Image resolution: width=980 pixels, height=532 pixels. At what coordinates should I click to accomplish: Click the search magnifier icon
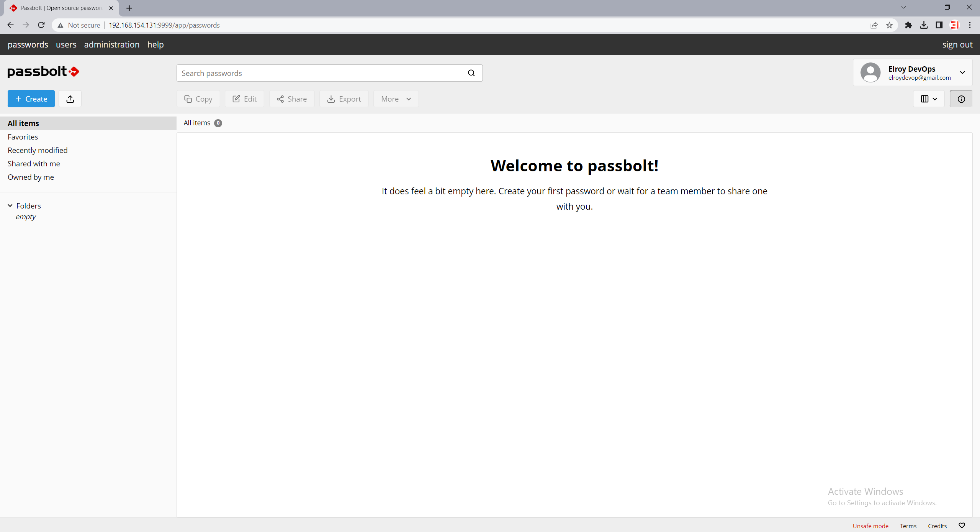click(x=471, y=73)
